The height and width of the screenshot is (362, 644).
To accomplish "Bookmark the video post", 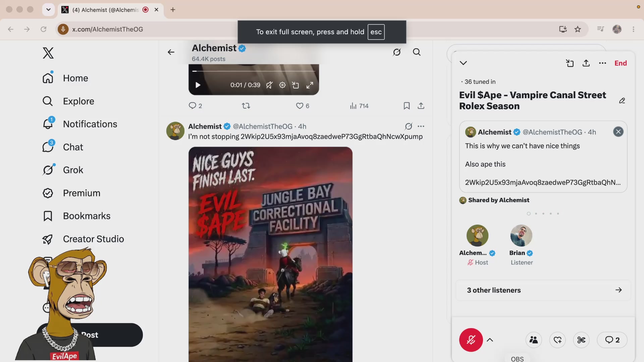I will tap(407, 106).
